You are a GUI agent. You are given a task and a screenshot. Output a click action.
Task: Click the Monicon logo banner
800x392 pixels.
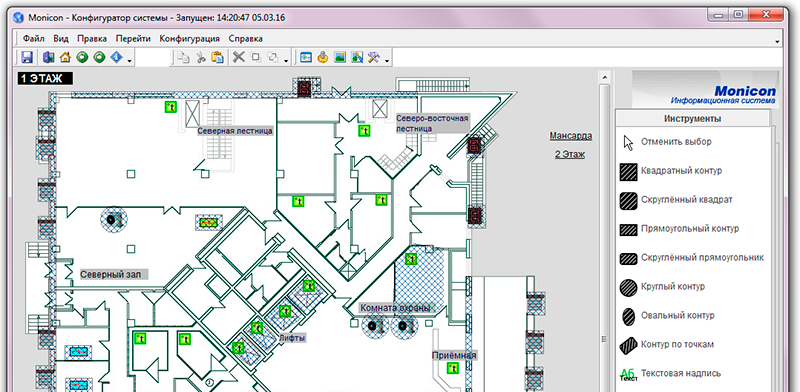click(x=706, y=89)
